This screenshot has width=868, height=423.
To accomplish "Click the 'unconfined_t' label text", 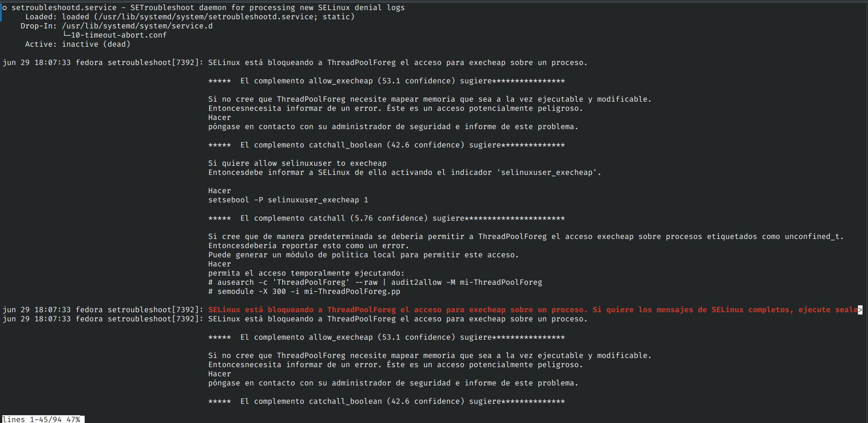I will (x=812, y=237).
